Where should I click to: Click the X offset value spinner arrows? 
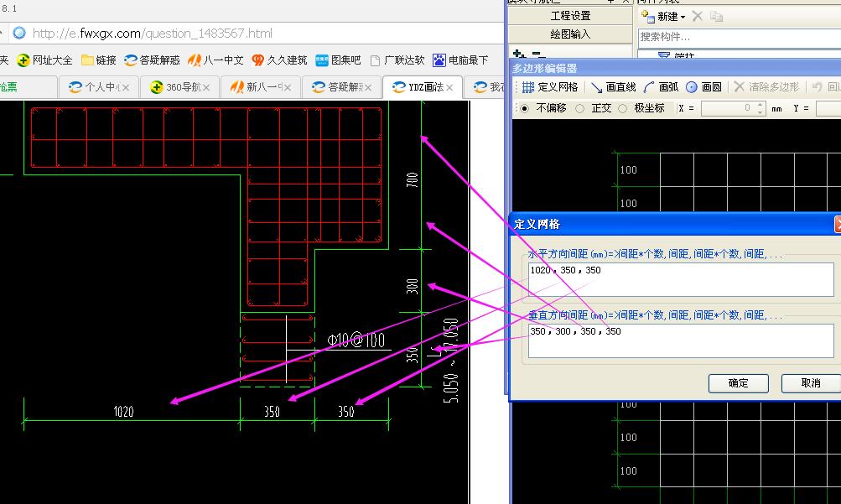(x=761, y=108)
